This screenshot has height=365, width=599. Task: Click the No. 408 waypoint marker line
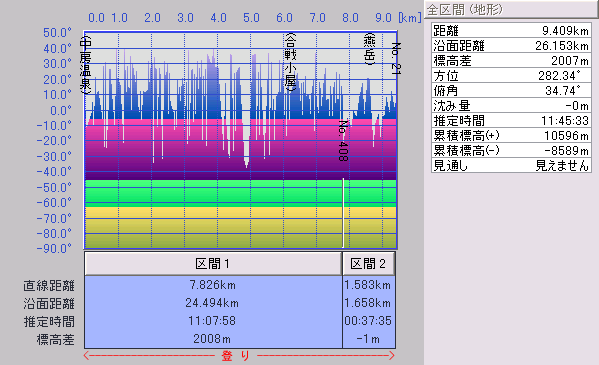[x=343, y=213]
